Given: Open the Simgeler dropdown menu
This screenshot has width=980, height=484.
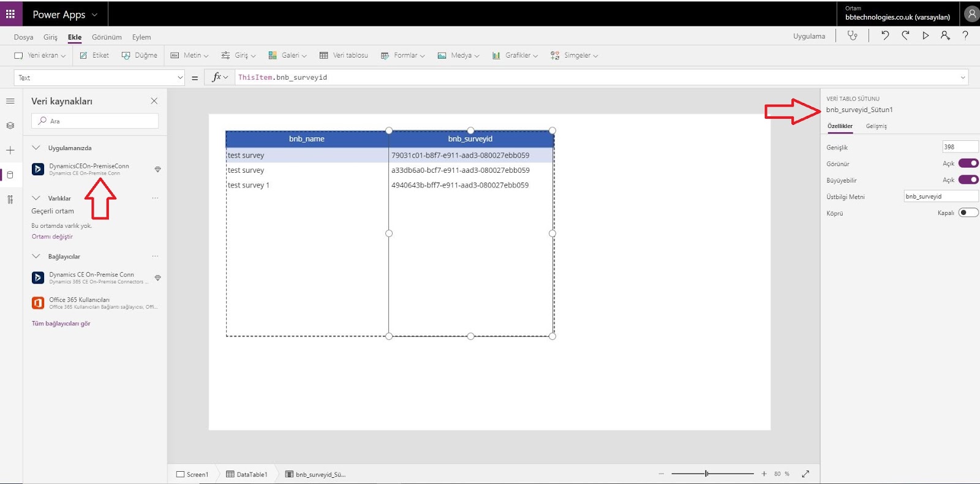Looking at the screenshot, I should coord(574,55).
